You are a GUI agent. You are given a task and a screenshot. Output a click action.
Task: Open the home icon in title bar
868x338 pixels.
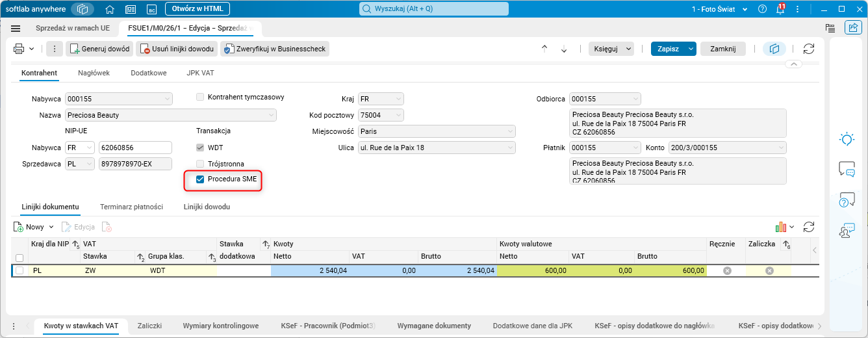click(x=110, y=9)
